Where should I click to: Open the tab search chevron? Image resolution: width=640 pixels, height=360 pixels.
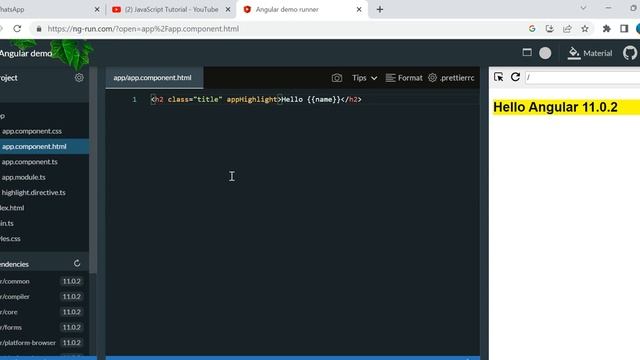(x=583, y=8)
